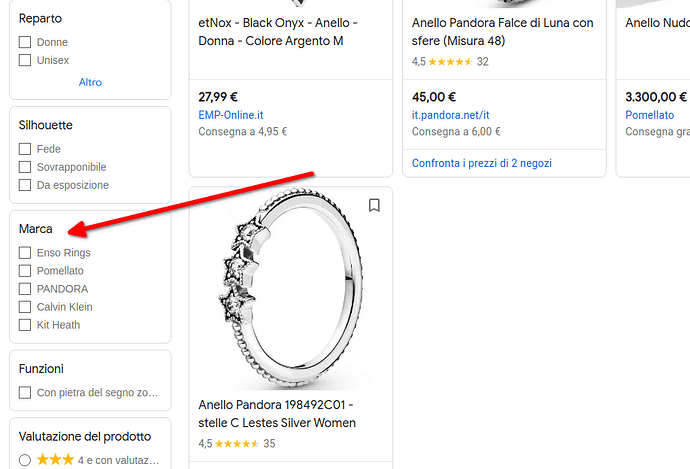Check the zodiac stone feature checkbox
This screenshot has width=690, height=469.
click(25, 393)
